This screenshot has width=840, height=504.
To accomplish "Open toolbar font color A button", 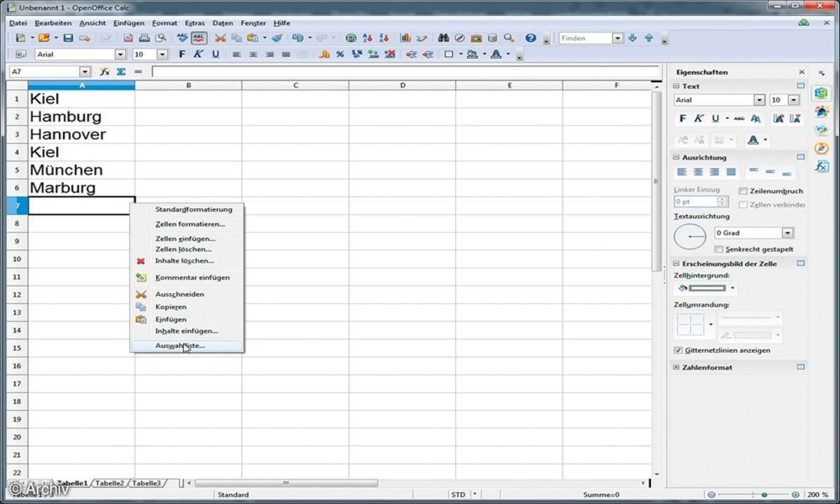I will [x=496, y=54].
